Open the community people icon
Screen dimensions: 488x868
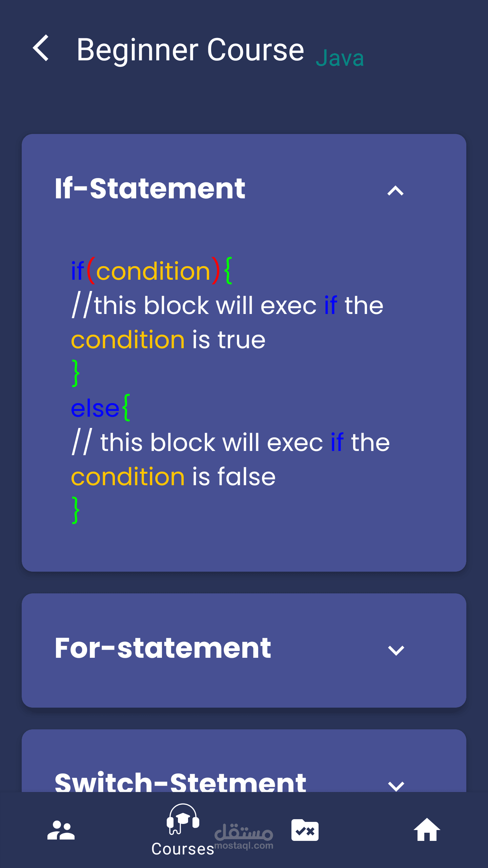[61, 830]
